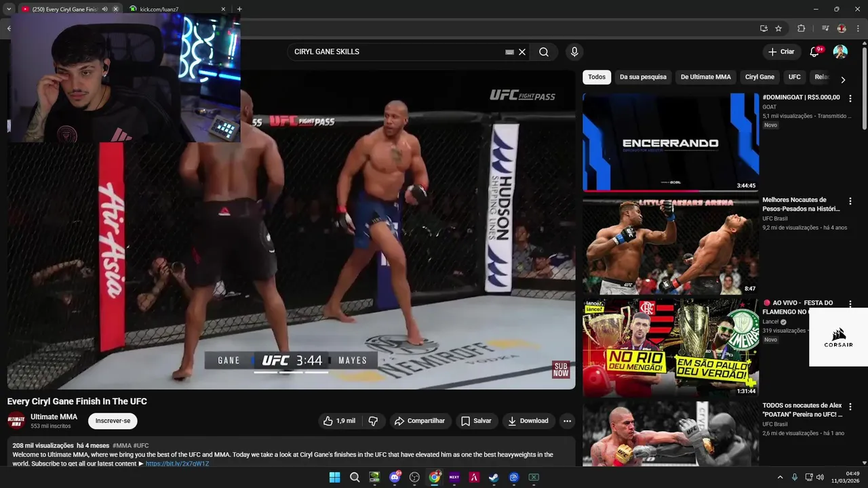Dislike the video with thumbs-down icon
Viewport: 868px width, 488px height.
coord(373,421)
